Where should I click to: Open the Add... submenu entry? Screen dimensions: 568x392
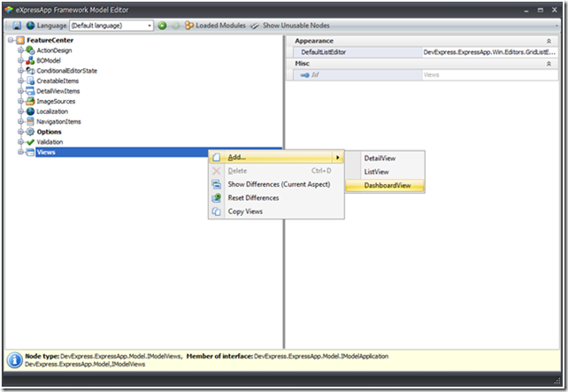[x=276, y=157]
